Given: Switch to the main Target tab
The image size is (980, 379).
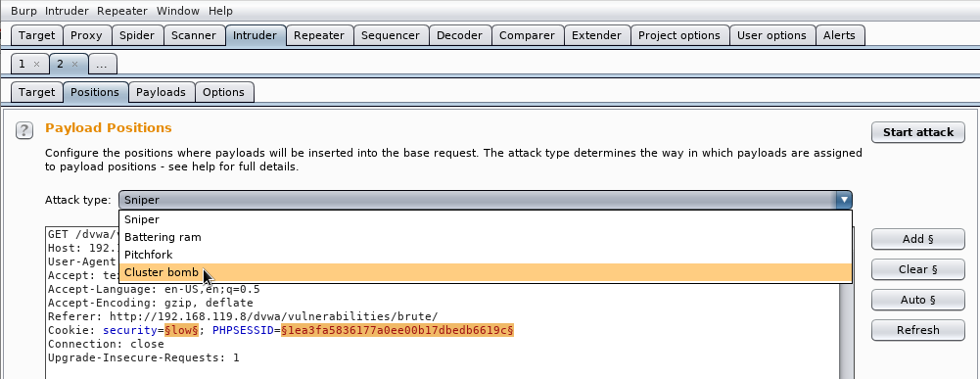Looking at the screenshot, I should (37, 35).
